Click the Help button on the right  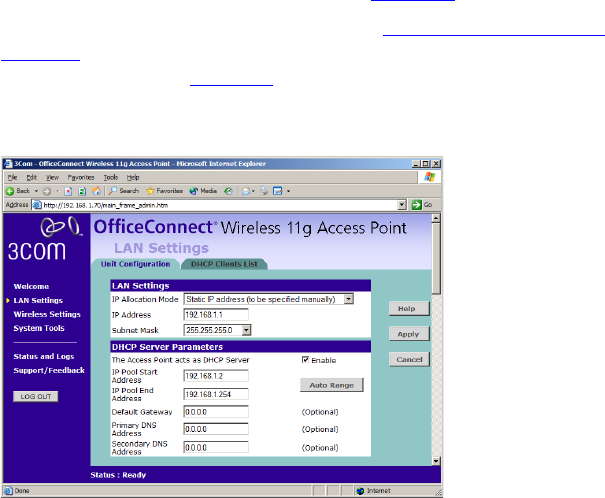(x=409, y=309)
